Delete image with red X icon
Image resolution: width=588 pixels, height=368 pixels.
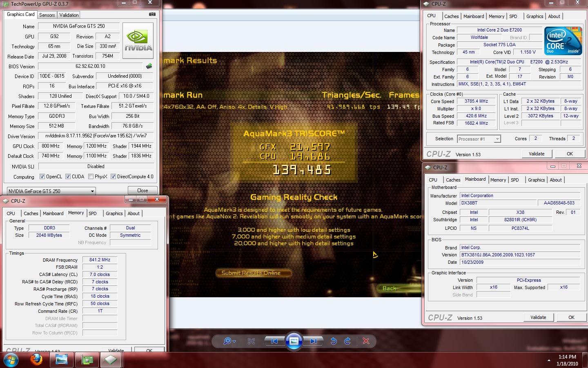[366, 341]
